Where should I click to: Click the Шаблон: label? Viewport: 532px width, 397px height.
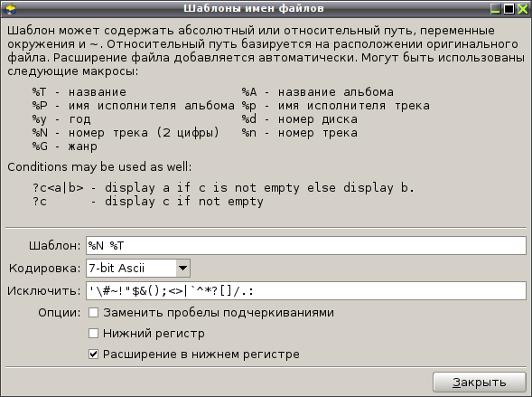click(54, 246)
